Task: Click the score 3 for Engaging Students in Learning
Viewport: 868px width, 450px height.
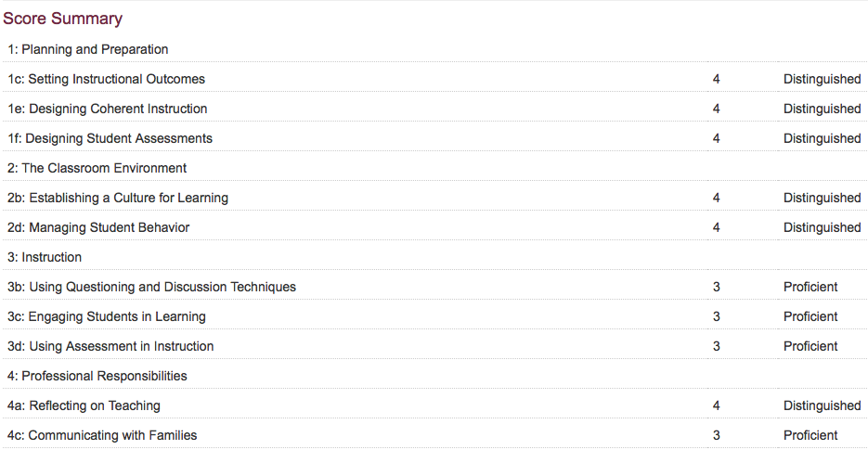Action: [717, 316]
